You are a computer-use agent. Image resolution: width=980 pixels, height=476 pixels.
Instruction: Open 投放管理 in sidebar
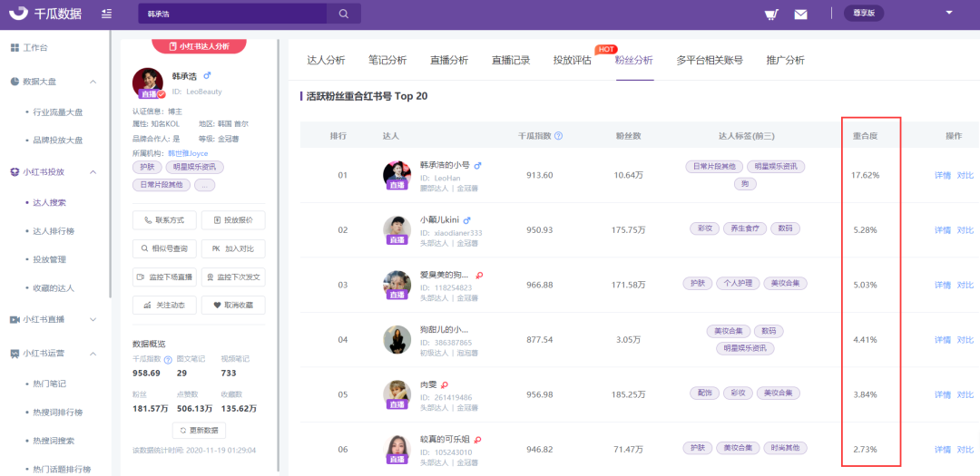click(49, 259)
